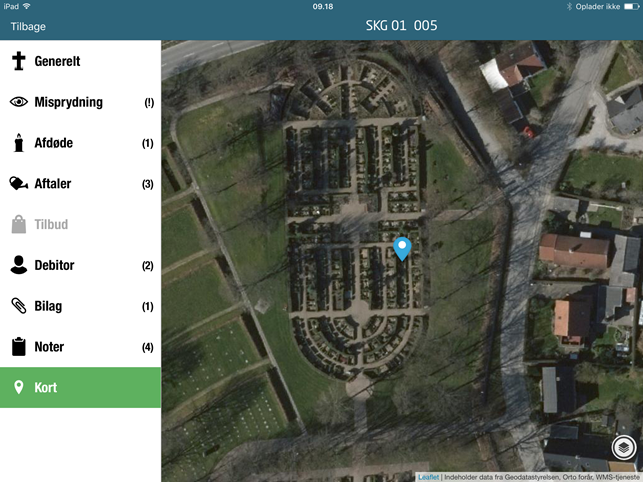
Task: Open the Noter section
Action: [80, 347]
